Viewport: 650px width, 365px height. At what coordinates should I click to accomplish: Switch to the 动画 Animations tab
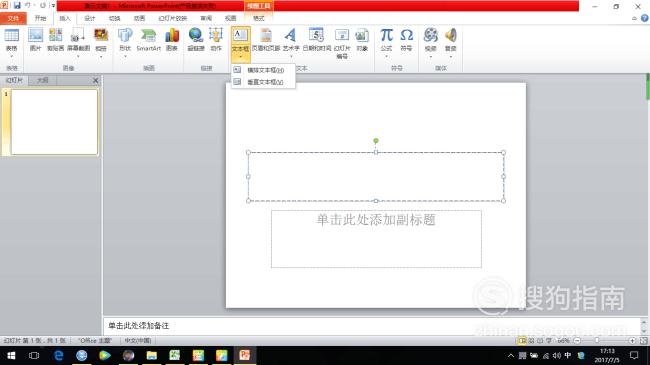point(139,18)
